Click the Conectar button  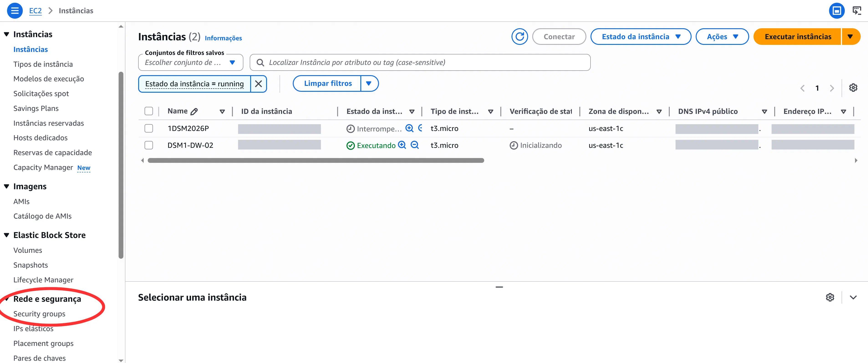559,36
